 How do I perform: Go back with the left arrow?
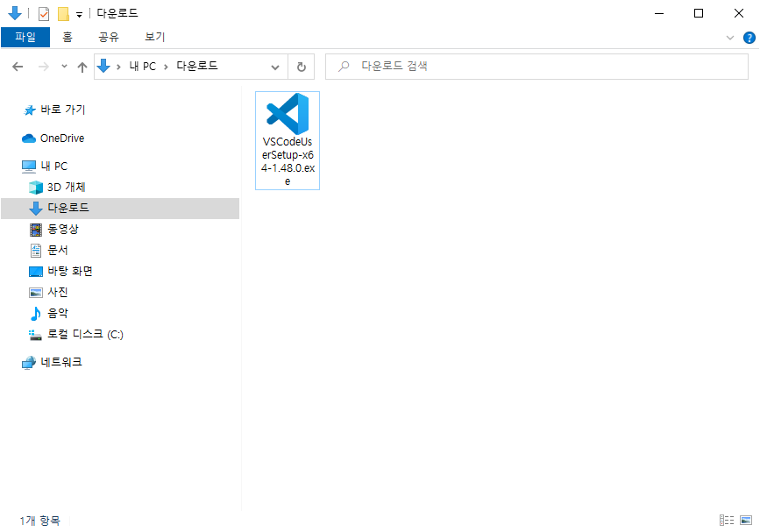tap(18, 67)
